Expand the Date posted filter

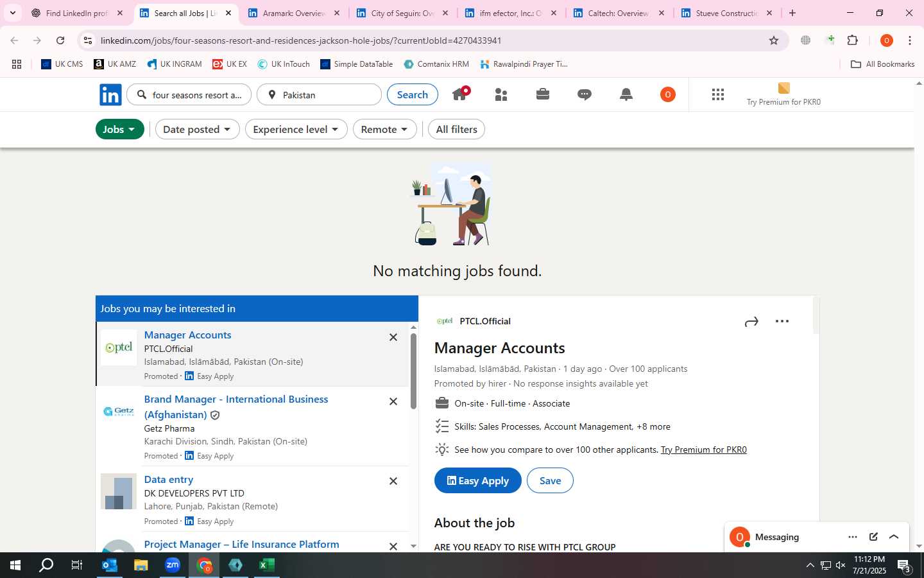click(x=198, y=129)
